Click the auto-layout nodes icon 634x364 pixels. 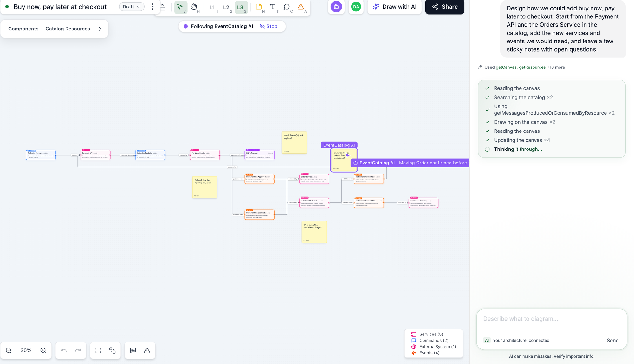coord(112,350)
